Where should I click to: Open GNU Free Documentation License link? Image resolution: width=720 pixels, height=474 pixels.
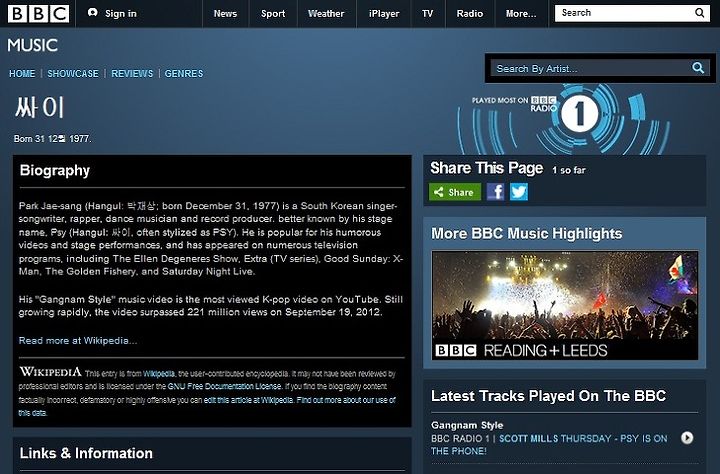[225, 386]
